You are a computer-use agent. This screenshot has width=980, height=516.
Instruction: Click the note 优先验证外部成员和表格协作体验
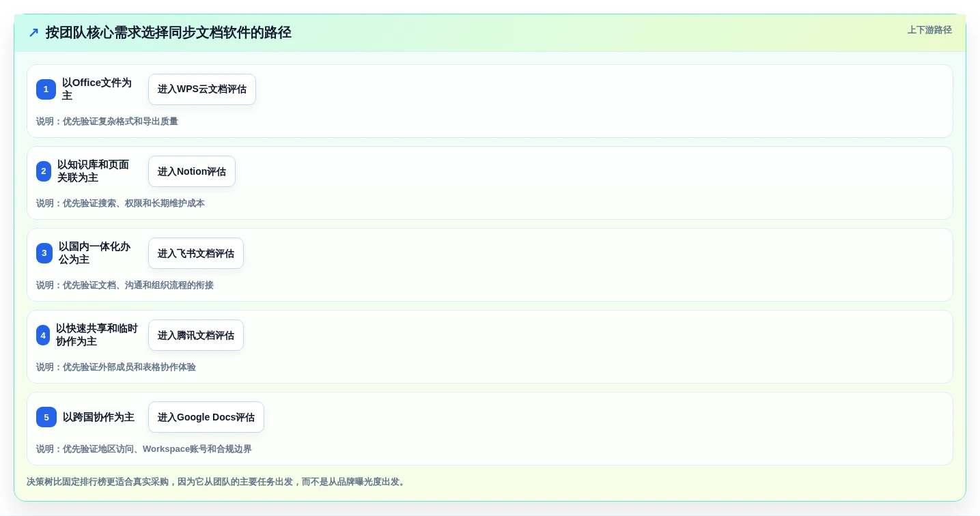point(116,367)
